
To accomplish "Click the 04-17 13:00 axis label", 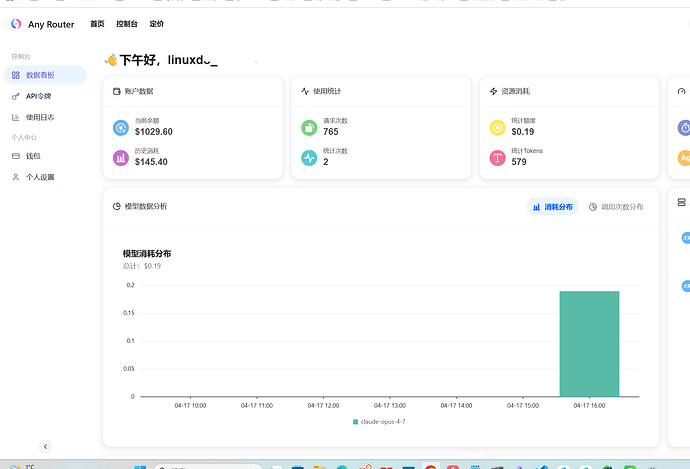I will click(x=389, y=405).
